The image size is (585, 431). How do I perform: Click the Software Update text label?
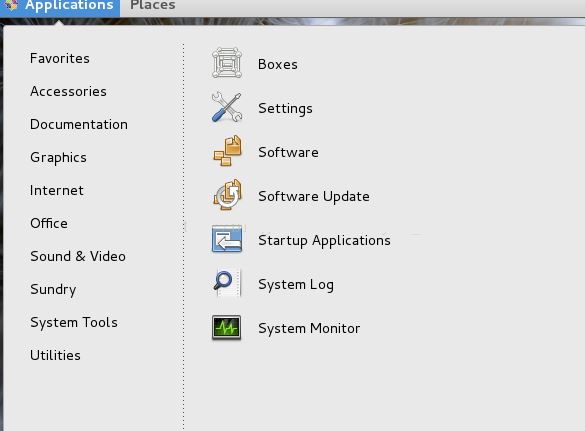[314, 196]
